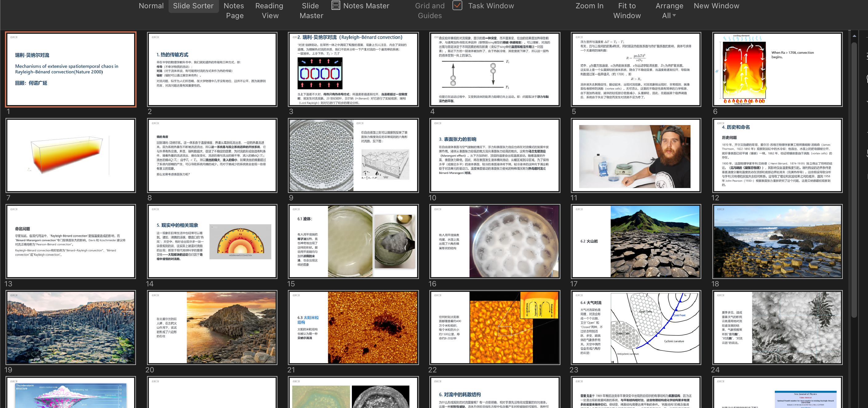Click the Grid and Guides option

pos(430,10)
